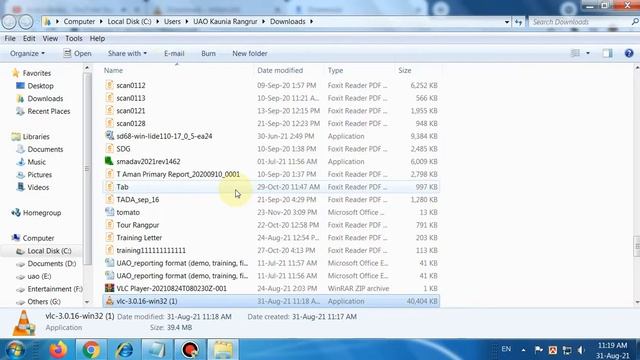Click the Open toolbar button
The image size is (640, 360).
pyautogui.click(x=77, y=53)
